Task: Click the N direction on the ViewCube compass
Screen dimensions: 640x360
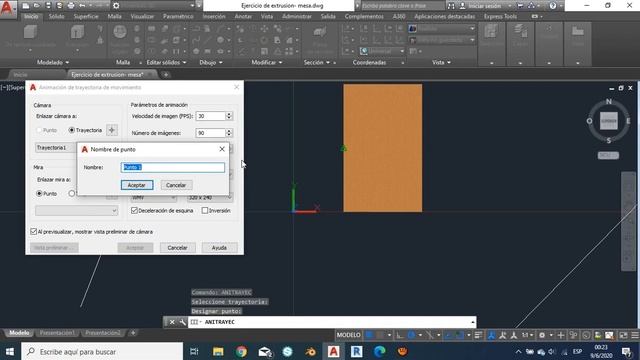Action: click(609, 101)
